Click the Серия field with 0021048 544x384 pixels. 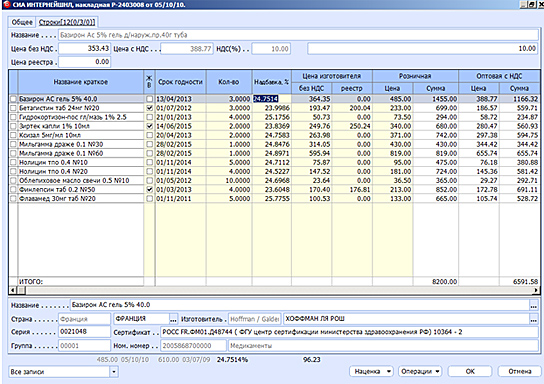click(84, 332)
